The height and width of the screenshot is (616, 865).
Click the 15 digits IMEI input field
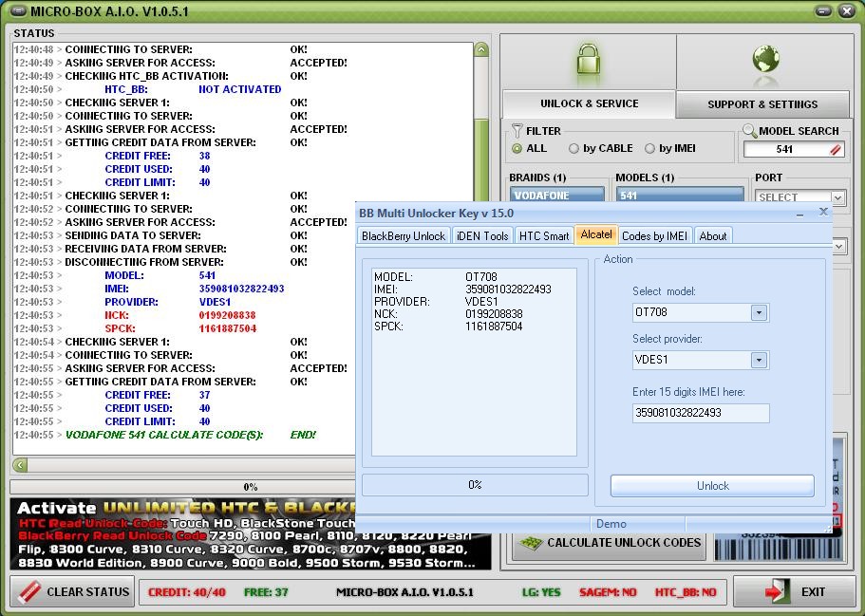(x=701, y=413)
